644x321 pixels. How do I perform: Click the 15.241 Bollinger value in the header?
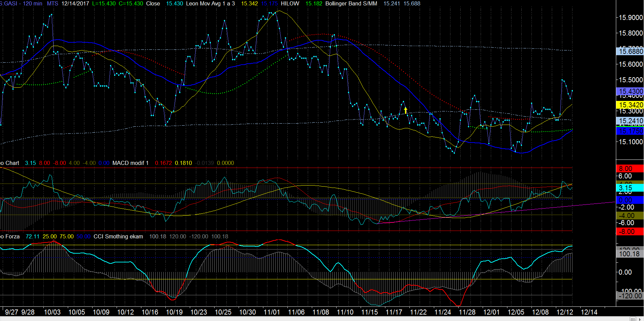pyautogui.click(x=392, y=3)
